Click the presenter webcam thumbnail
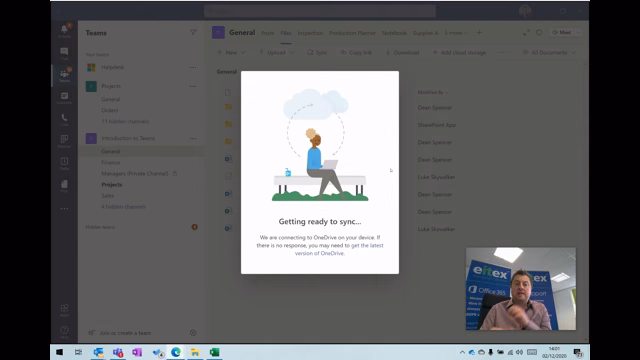 [x=521, y=289]
